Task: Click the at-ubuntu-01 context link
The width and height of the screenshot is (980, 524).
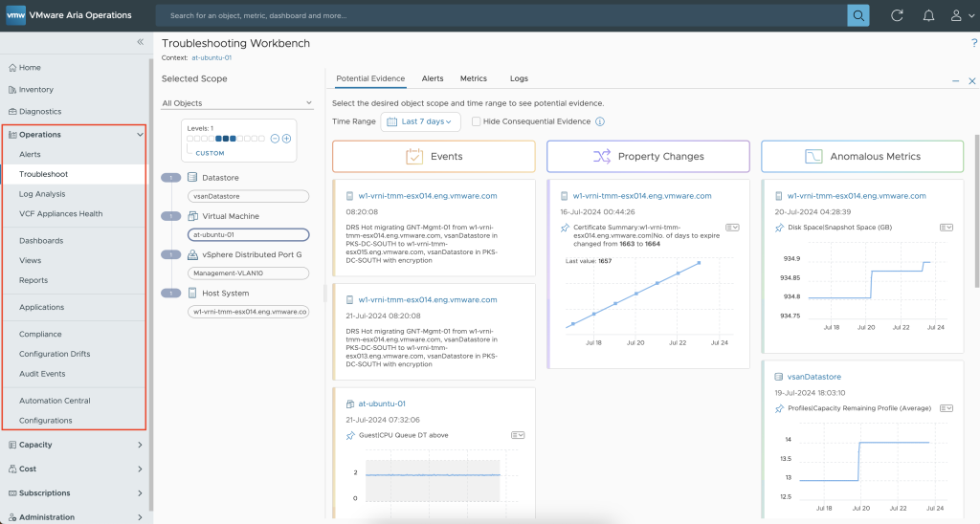Action: 213,58
